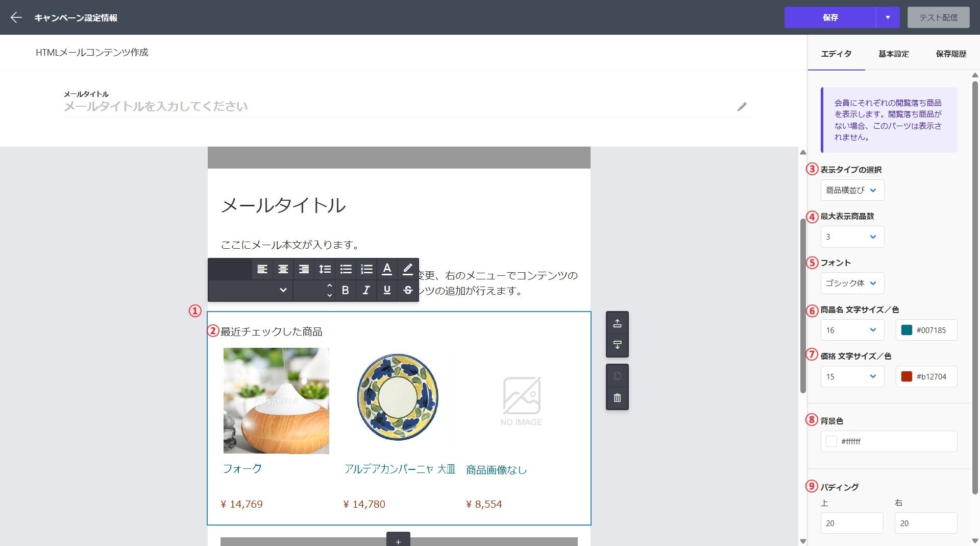
Task: Click the 商品画像なし product link
Action: click(496, 470)
